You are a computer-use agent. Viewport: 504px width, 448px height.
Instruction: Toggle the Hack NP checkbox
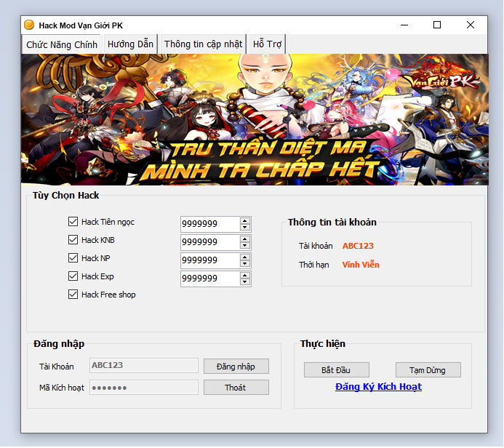point(73,257)
